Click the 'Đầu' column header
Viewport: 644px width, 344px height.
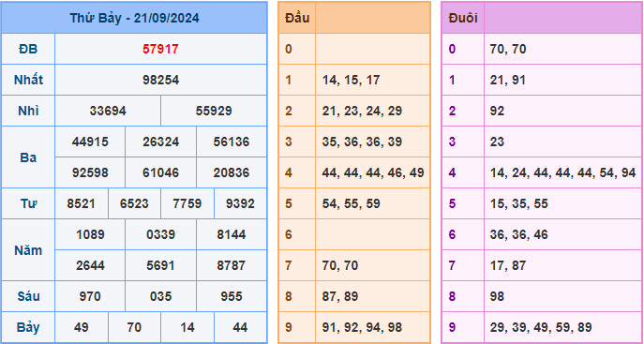(x=297, y=18)
